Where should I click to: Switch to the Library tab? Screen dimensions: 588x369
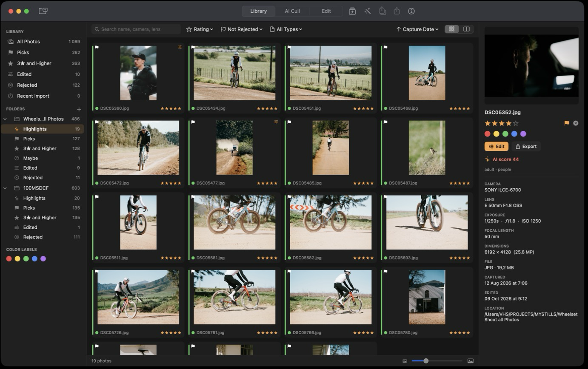[258, 11]
